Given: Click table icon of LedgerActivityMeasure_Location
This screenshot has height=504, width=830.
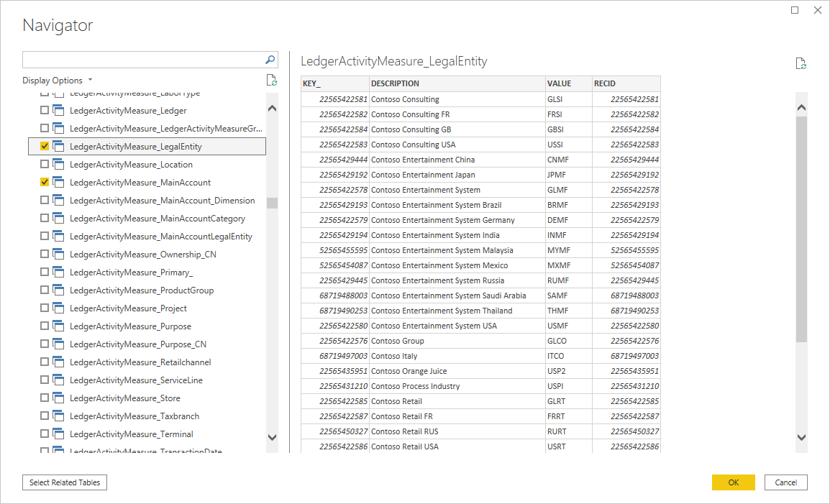Looking at the screenshot, I should coord(58,165).
